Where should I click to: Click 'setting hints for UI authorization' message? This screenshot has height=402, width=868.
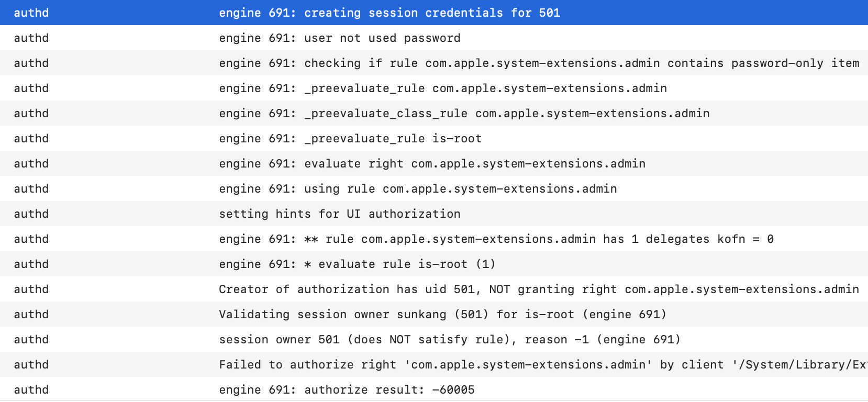click(340, 214)
